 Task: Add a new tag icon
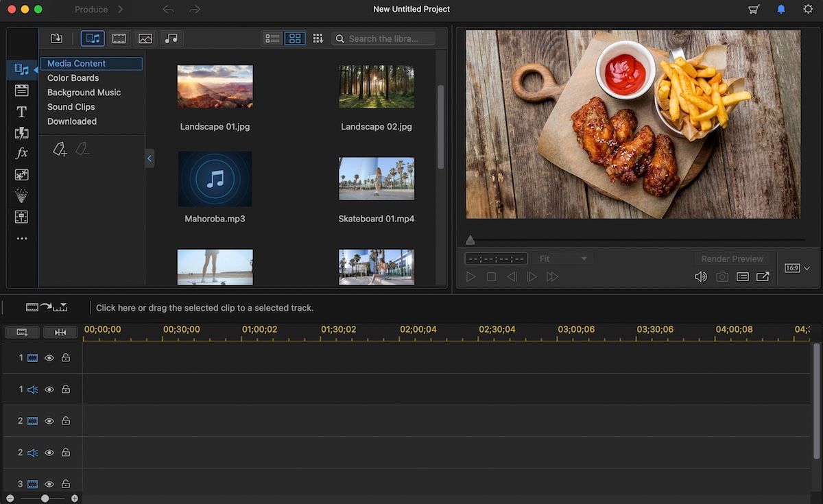[x=60, y=149]
